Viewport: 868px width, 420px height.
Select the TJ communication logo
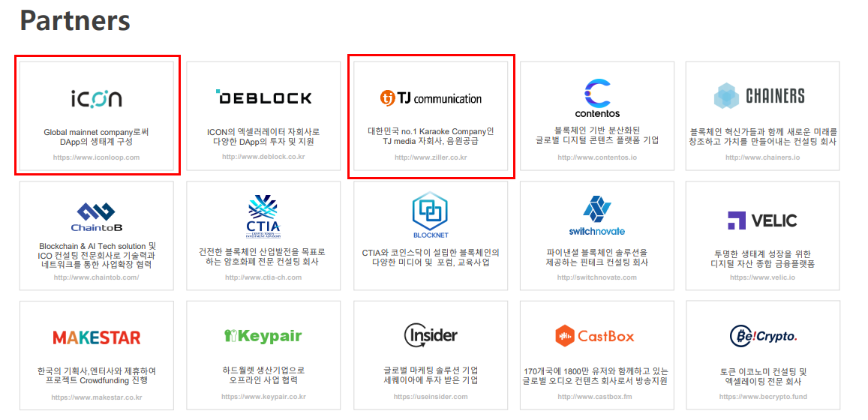click(431, 98)
